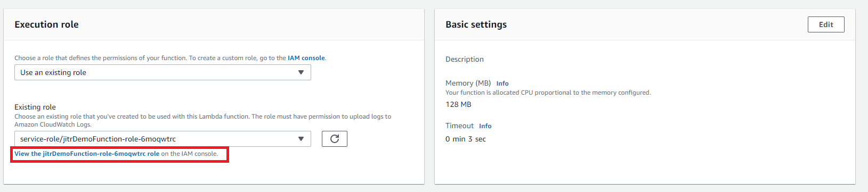Refresh the existing roles list
868x192 pixels.
pyautogui.click(x=335, y=139)
